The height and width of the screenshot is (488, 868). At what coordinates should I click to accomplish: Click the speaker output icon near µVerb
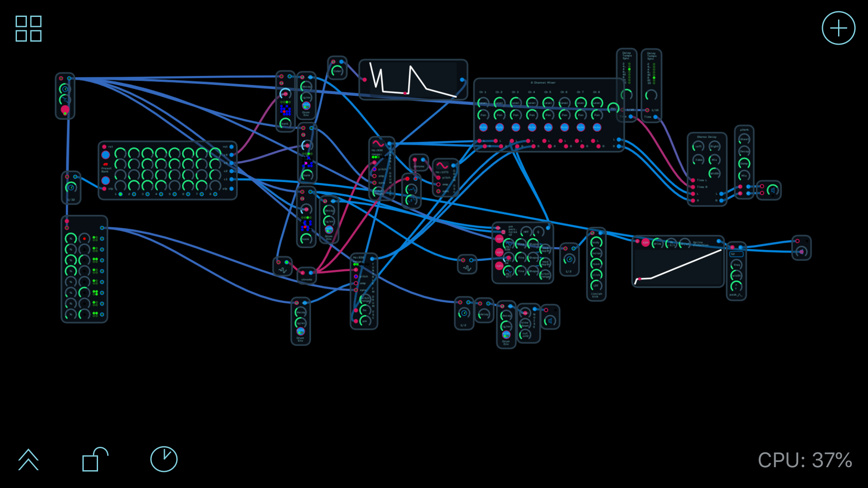(x=773, y=190)
